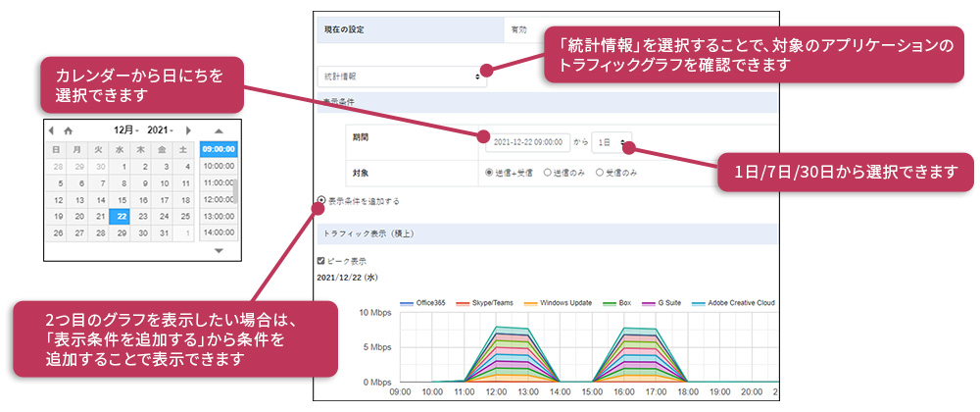The height and width of the screenshot is (412, 980).
Task: Select 13:00:00 in time list
Action: pos(219,217)
